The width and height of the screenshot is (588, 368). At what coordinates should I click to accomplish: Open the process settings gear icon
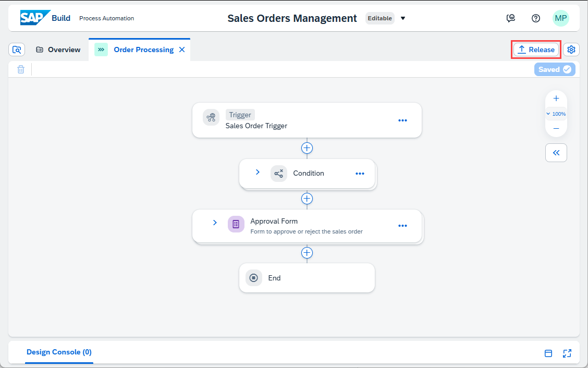[571, 50]
